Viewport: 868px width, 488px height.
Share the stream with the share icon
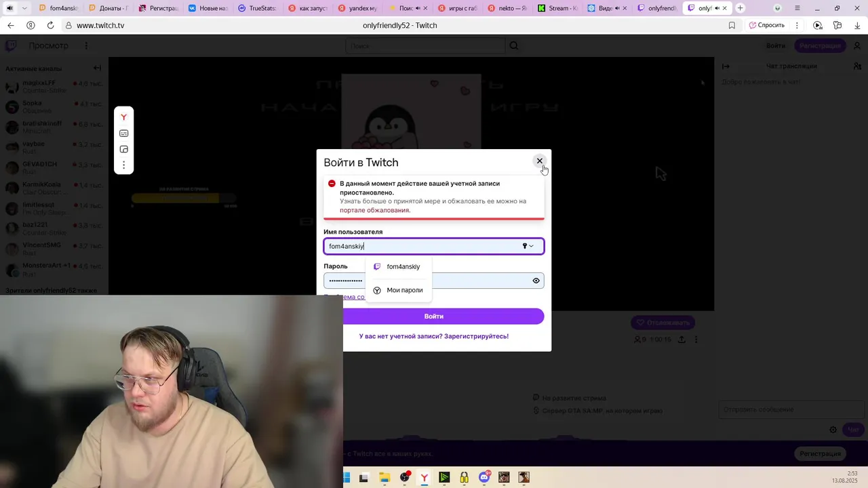(x=681, y=340)
